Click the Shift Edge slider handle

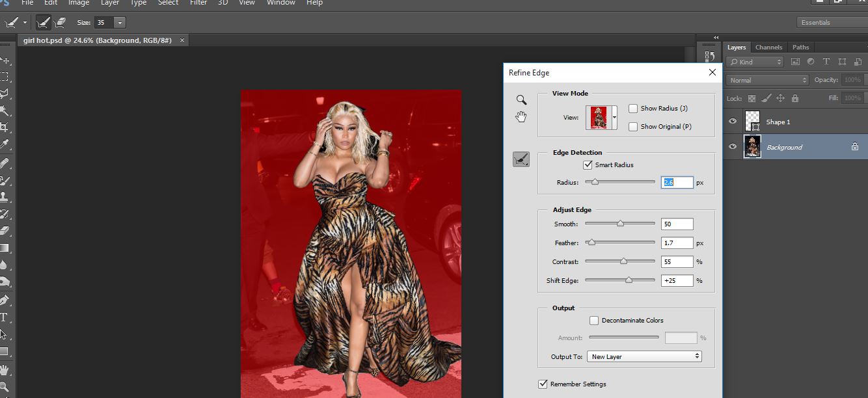[629, 280]
